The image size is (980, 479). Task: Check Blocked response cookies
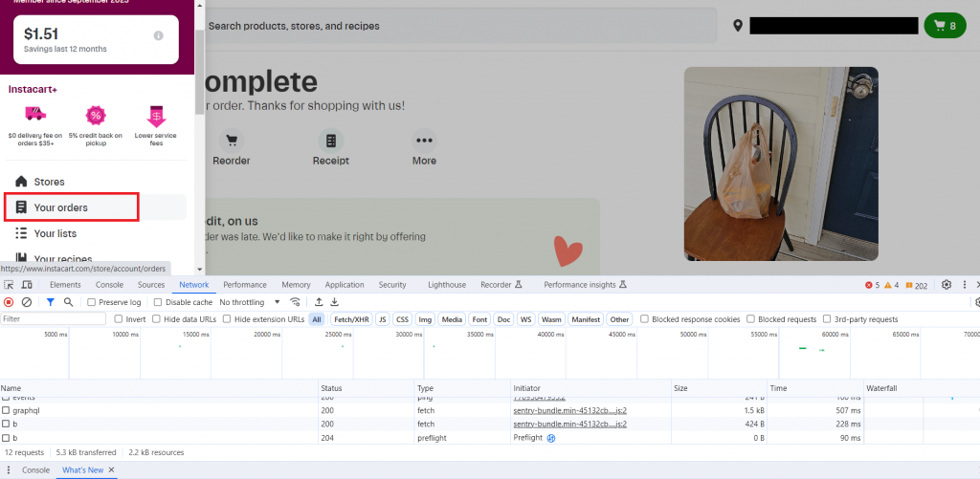[x=644, y=319]
